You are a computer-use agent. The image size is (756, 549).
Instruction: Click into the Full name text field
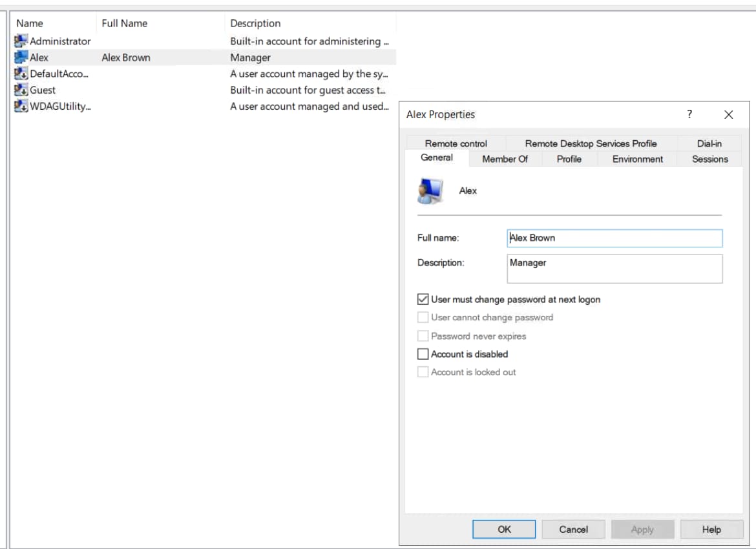(614, 238)
